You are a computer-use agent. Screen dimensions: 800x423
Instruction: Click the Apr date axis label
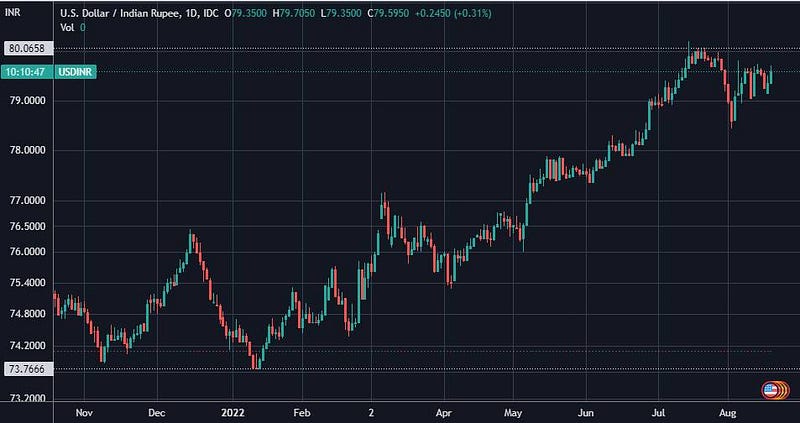point(444,412)
